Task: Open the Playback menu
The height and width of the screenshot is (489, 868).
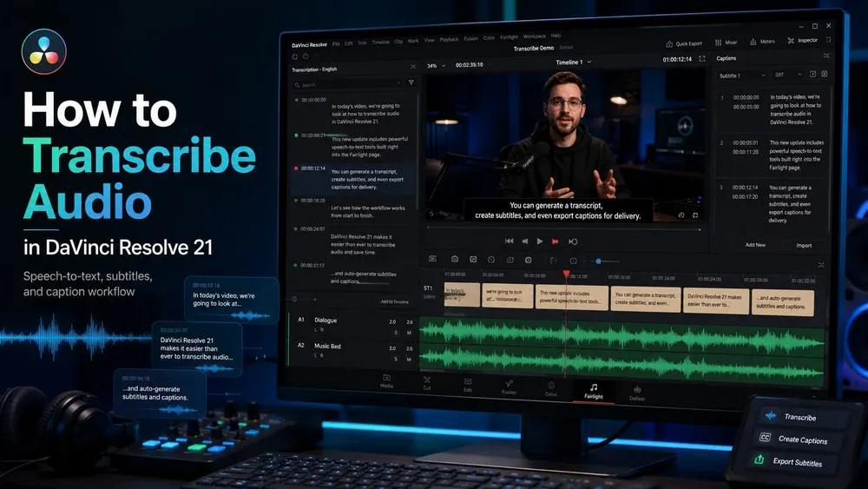Action: tap(449, 39)
